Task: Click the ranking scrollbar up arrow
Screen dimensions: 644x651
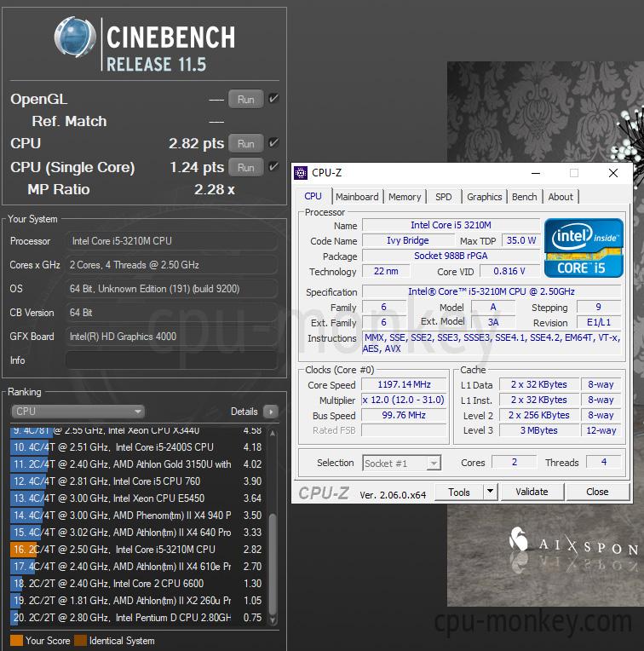Action: coord(273,433)
